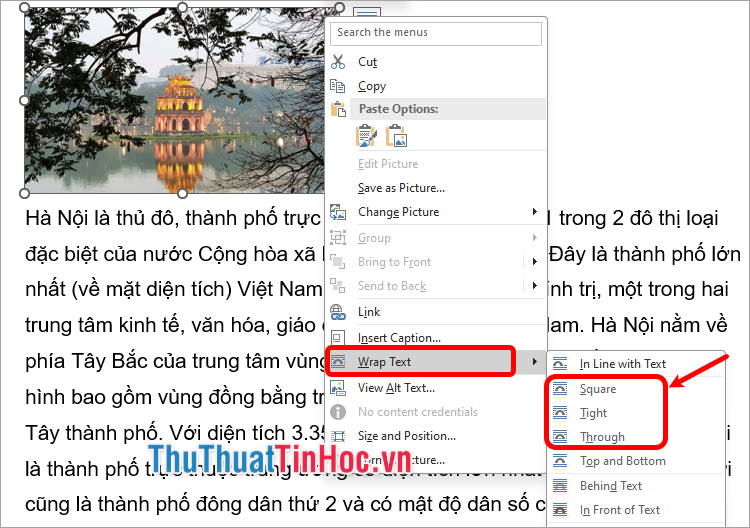The height and width of the screenshot is (528, 750).
Task: Click the Group icon
Action: click(x=338, y=238)
